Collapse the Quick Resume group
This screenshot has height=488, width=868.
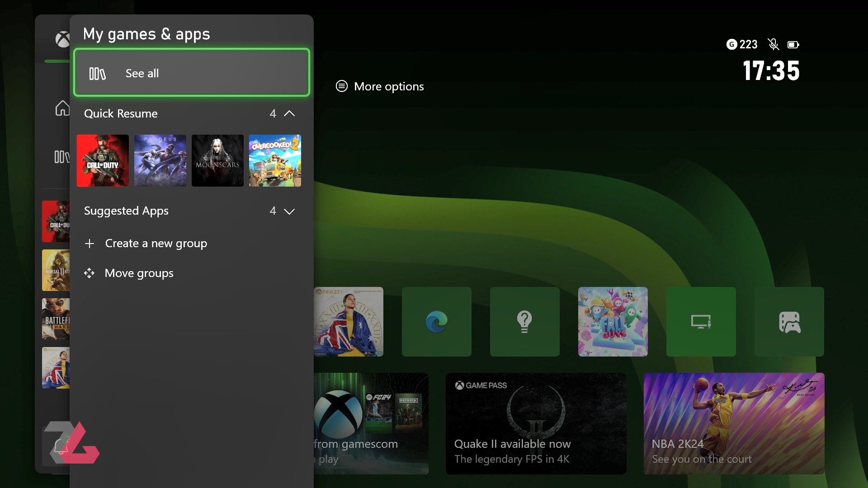tap(289, 113)
